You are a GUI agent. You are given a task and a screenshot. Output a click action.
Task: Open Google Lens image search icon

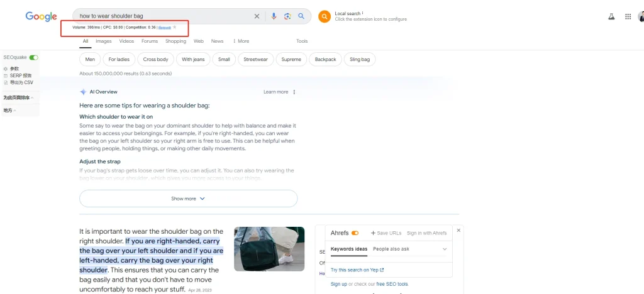[x=287, y=16]
